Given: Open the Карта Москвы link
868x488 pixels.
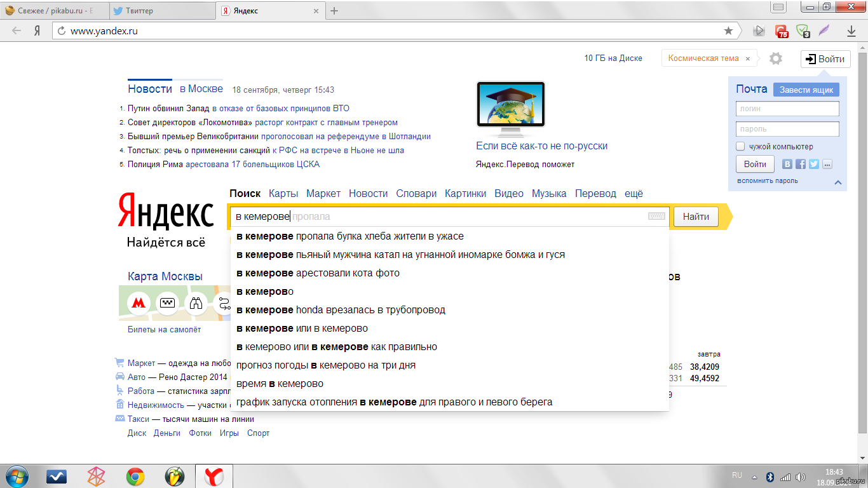Looking at the screenshot, I should [165, 276].
